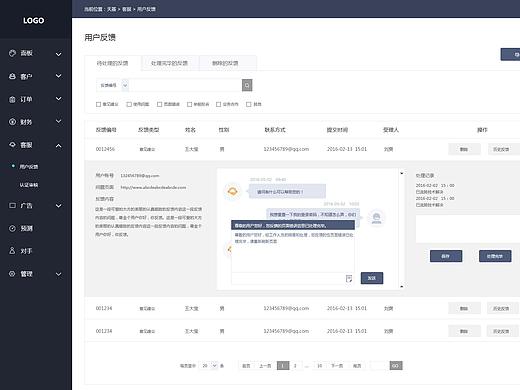Viewport: 520px width, 390px height.
Task: Click the grey search icon button
Action: (x=247, y=85)
